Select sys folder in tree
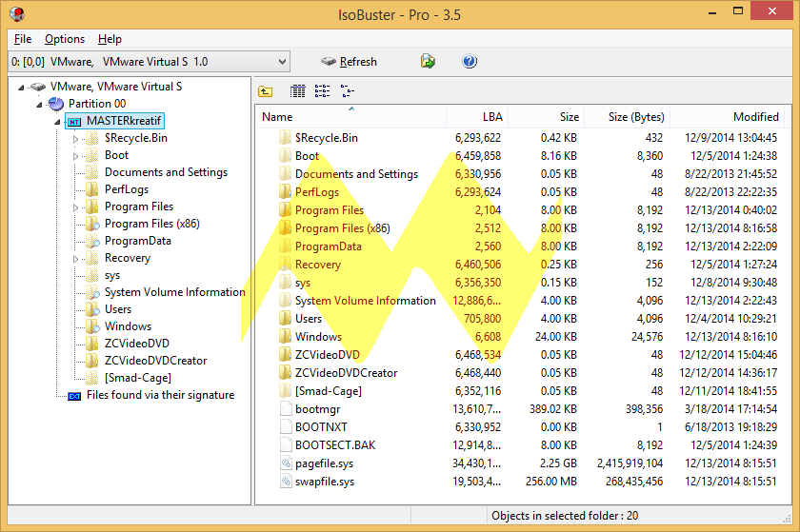 pos(112,275)
